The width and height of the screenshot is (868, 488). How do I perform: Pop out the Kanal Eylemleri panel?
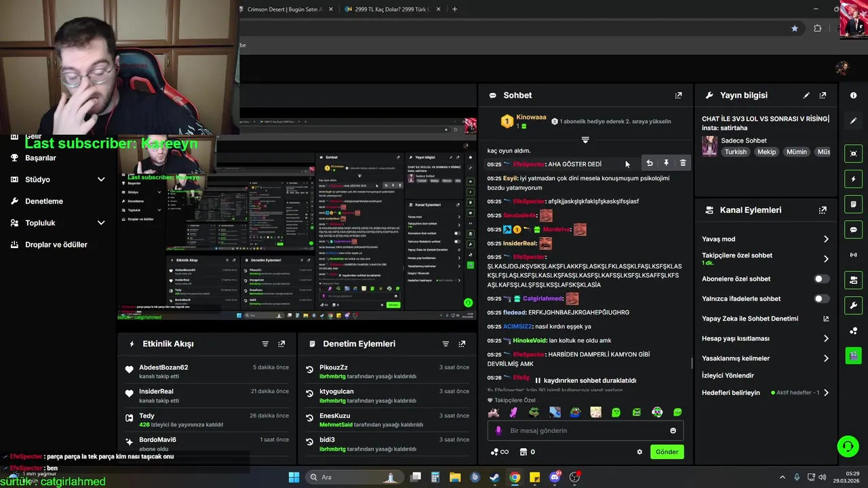823,210
